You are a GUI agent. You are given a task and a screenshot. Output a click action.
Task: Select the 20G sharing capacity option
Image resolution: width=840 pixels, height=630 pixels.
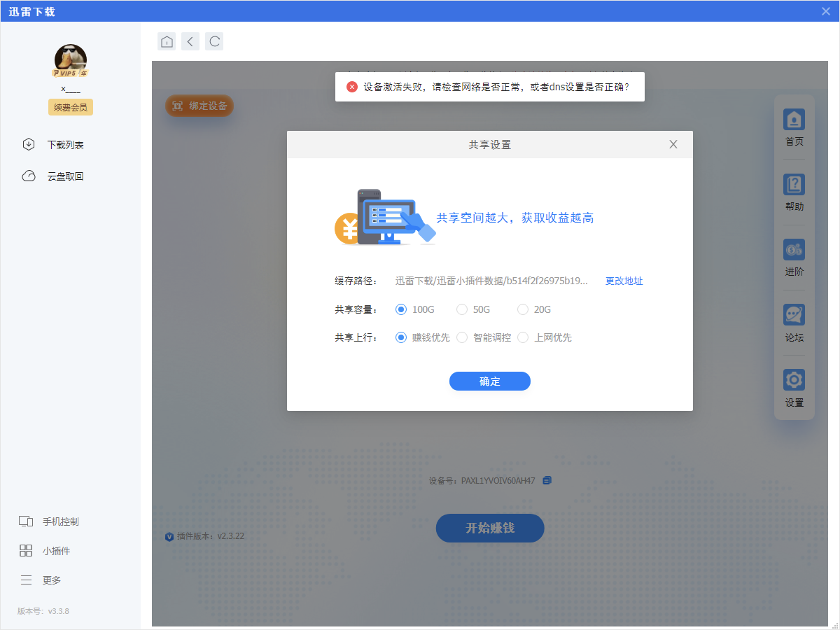coord(534,309)
